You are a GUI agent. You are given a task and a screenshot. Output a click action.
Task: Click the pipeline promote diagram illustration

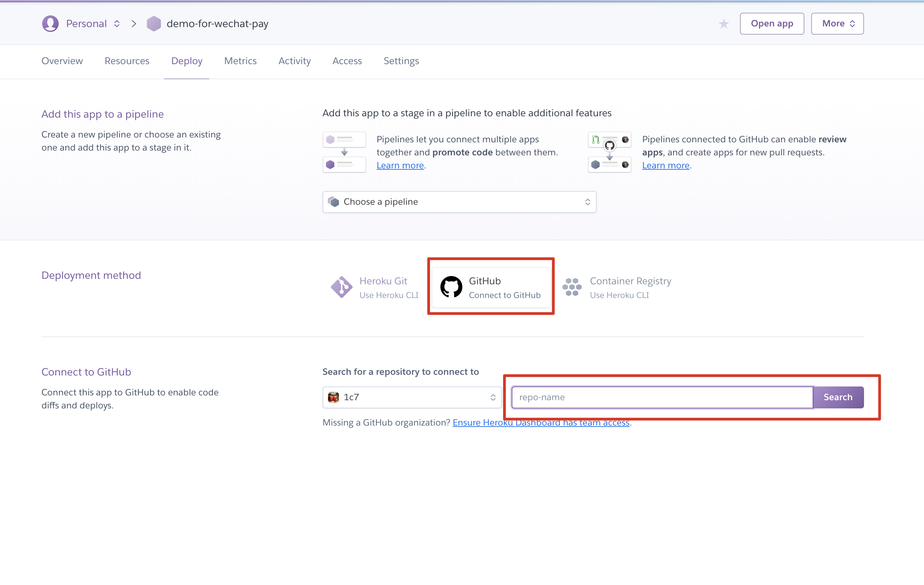pos(344,152)
